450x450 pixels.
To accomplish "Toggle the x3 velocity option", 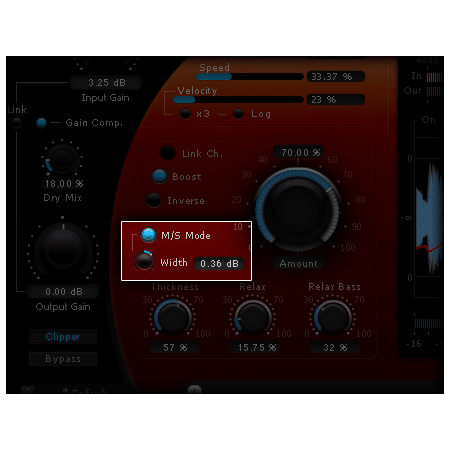I will click(x=185, y=114).
